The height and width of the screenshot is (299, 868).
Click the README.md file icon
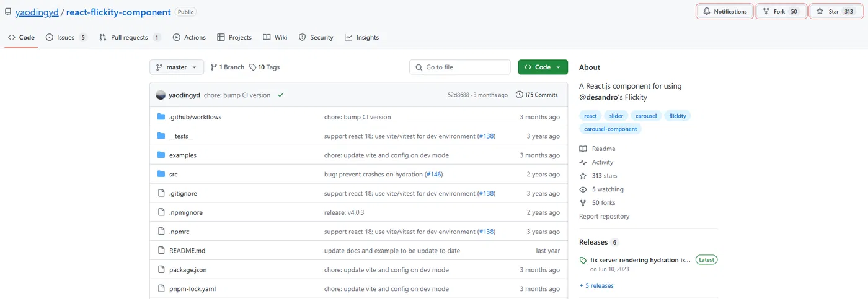161,251
